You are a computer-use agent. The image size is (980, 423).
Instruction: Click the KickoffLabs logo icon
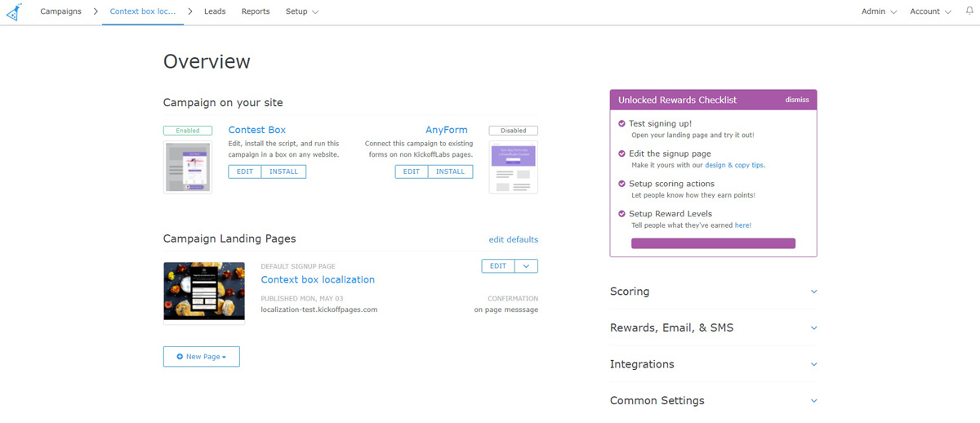point(13,11)
